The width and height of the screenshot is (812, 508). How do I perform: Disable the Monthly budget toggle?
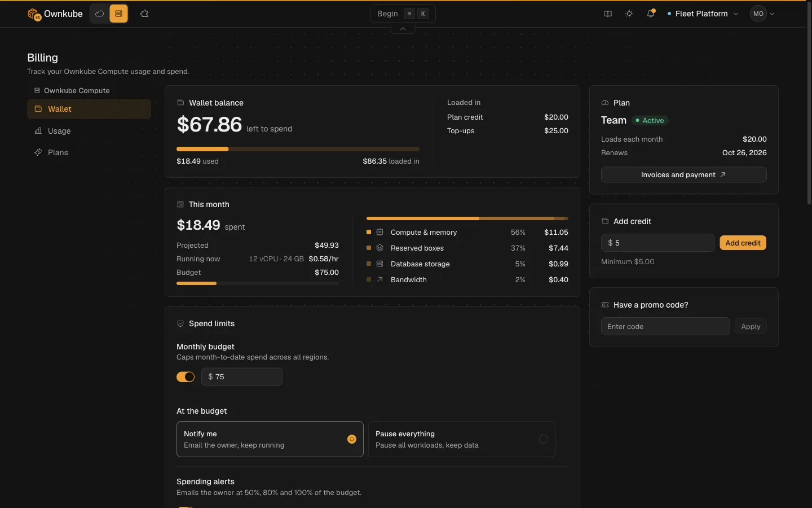186,376
